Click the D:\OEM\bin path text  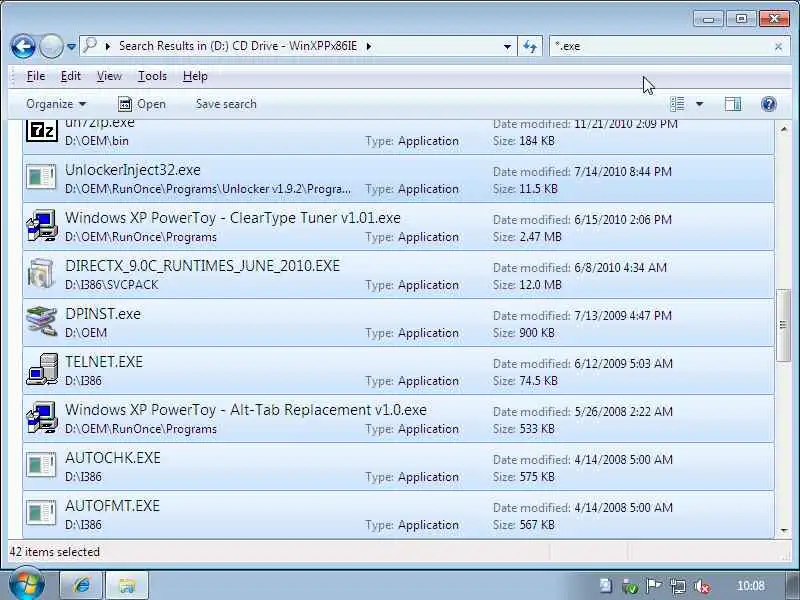[96, 141]
